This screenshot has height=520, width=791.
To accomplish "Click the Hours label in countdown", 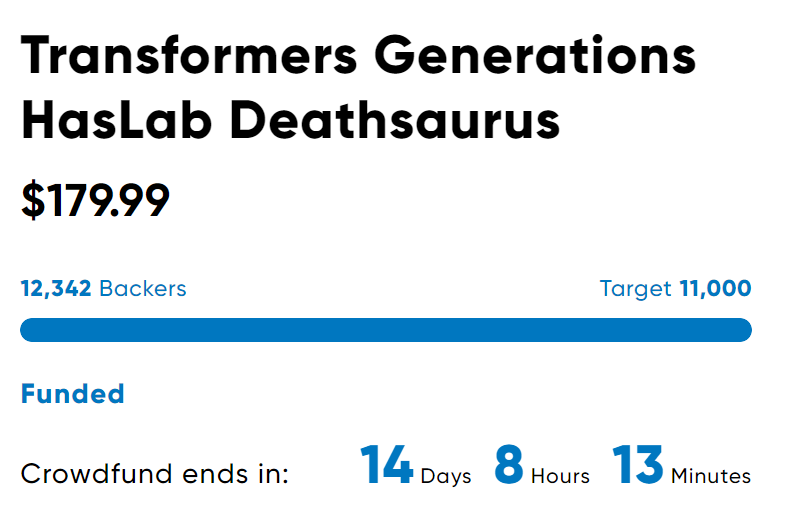I will (560, 476).
